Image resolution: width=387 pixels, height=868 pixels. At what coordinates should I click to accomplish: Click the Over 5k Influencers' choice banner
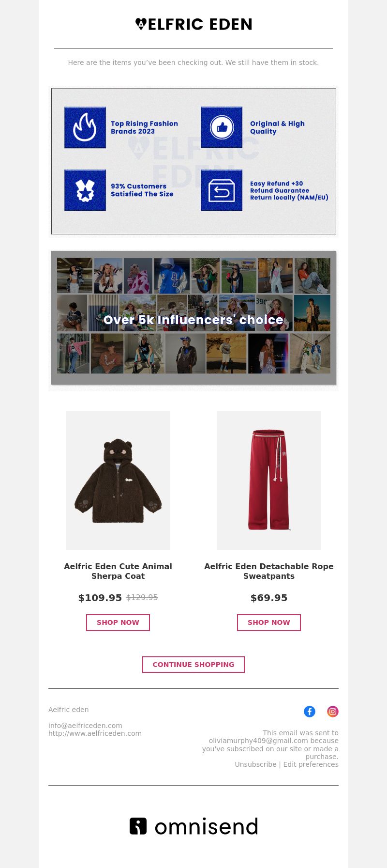coord(193,318)
